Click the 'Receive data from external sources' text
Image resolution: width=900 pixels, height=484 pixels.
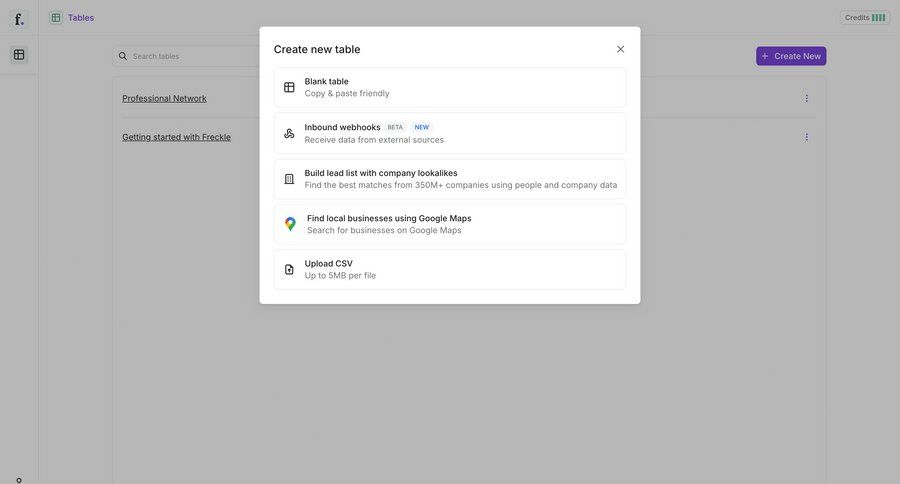point(374,140)
